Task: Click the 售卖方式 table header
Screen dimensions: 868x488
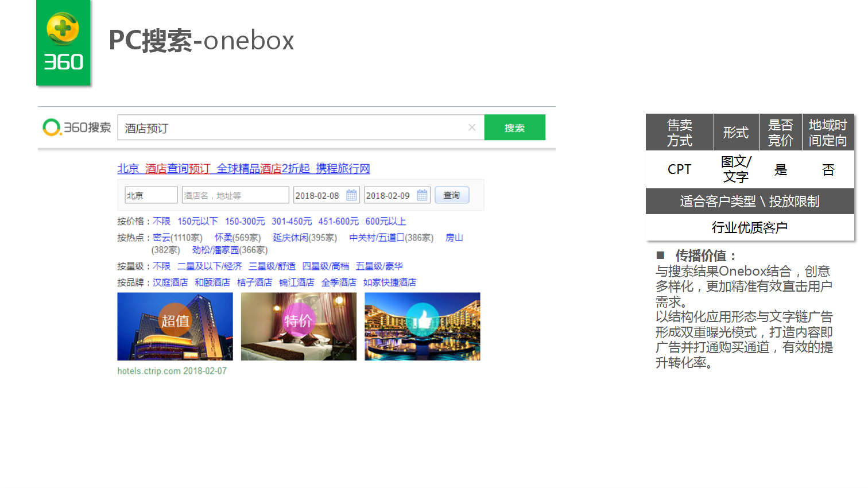Action: [x=680, y=133]
